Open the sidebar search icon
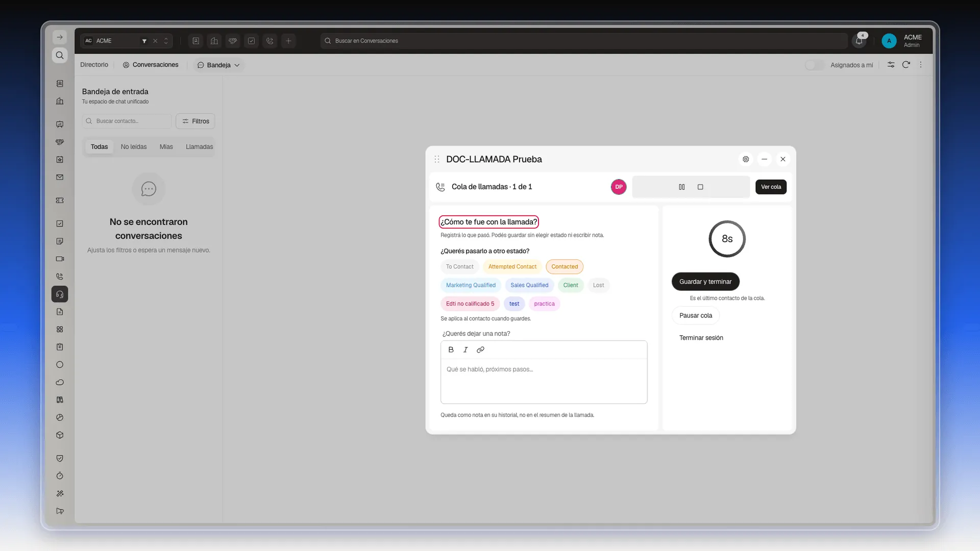The image size is (980, 551). 60,55
